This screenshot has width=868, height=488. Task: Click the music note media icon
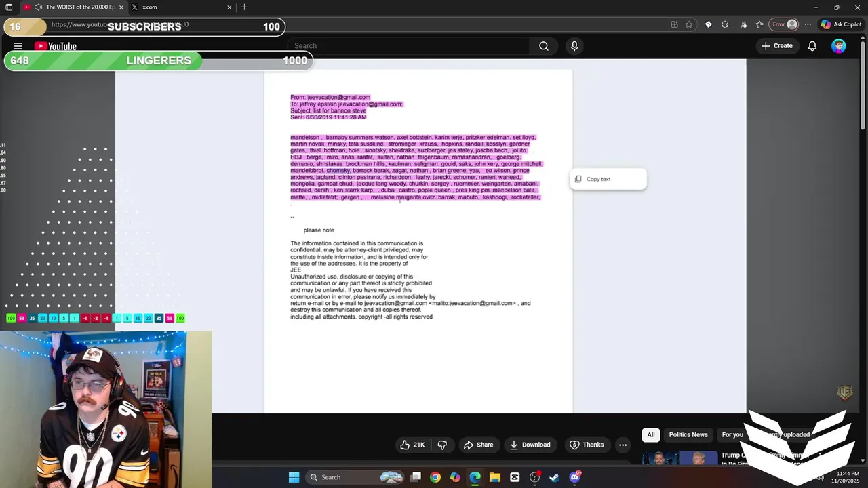(743, 24)
